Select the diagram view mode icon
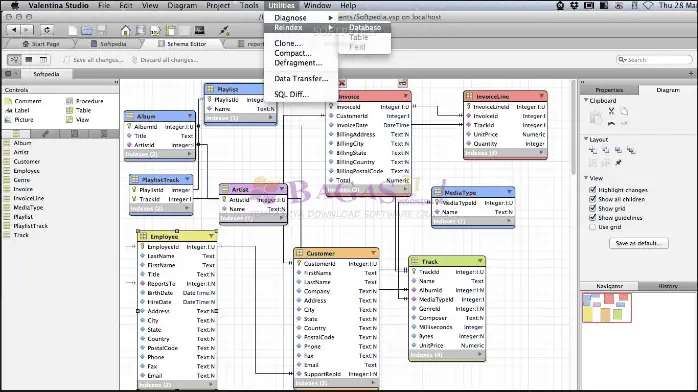Screen dimensions: 698x392 (x=14, y=60)
